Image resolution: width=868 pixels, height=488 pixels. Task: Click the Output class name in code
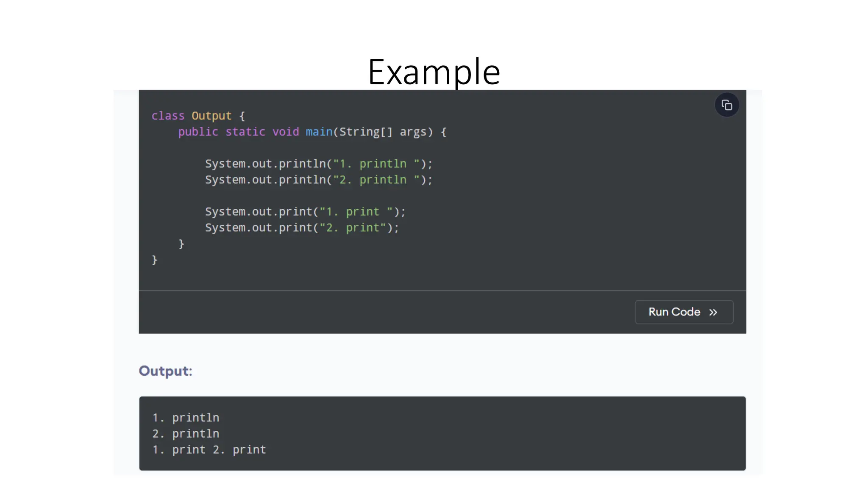pos(211,116)
